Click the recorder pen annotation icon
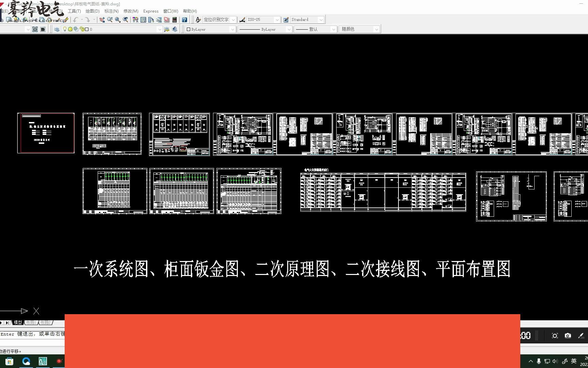 point(581,336)
